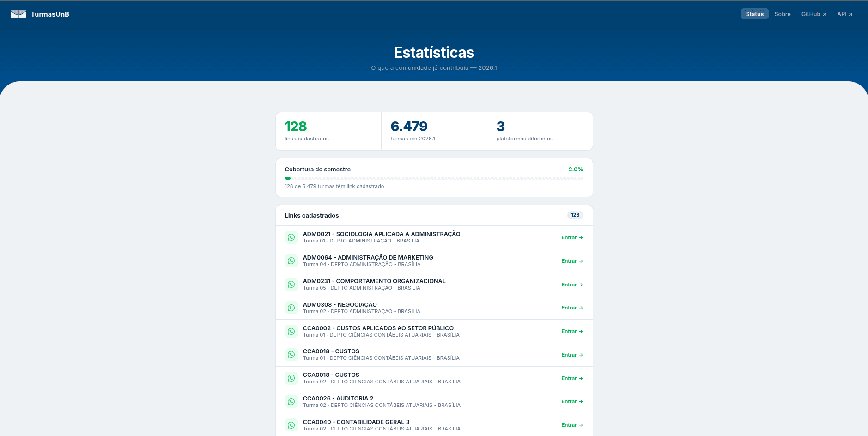Click the 3 plataformas diferentes stat
The width and height of the screenshot is (868, 436).
(x=540, y=131)
